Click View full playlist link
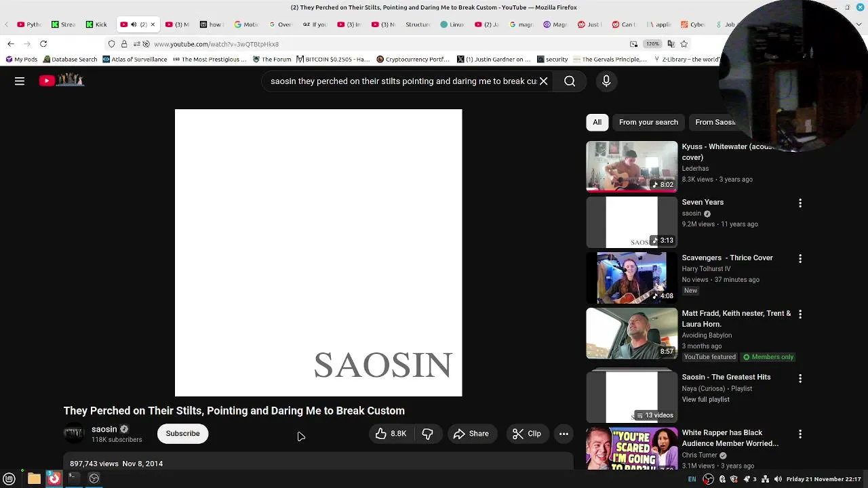The height and width of the screenshot is (488, 868). [705, 399]
